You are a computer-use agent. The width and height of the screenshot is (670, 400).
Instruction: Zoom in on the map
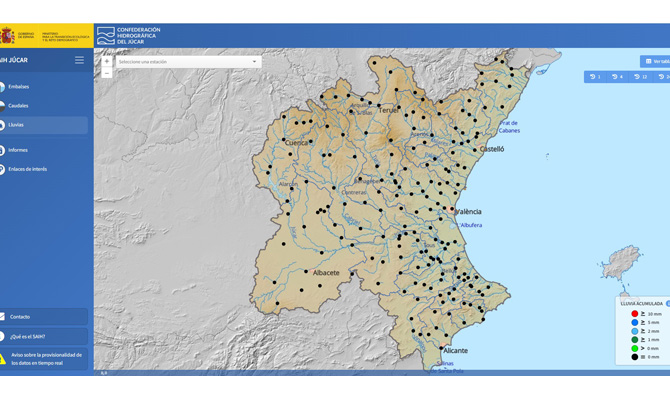pyautogui.click(x=107, y=62)
